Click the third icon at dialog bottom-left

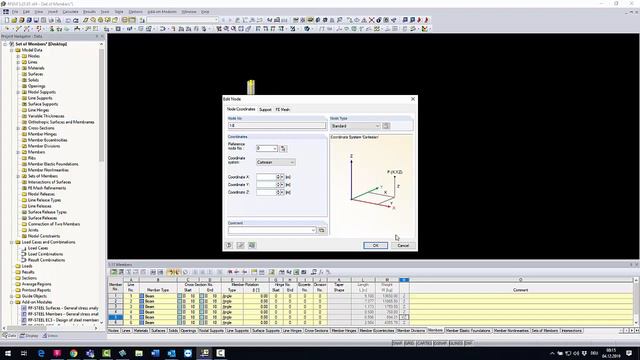click(252, 245)
